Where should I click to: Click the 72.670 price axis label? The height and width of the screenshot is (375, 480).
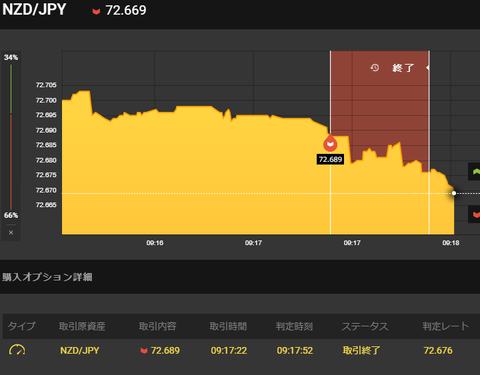coord(46,190)
